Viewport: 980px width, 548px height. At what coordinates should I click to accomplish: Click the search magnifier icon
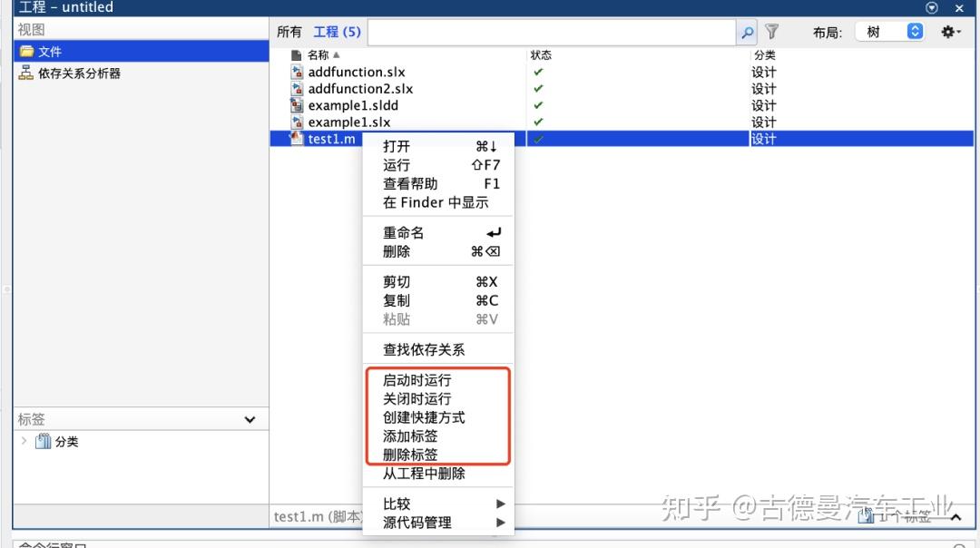pos(746,32)
